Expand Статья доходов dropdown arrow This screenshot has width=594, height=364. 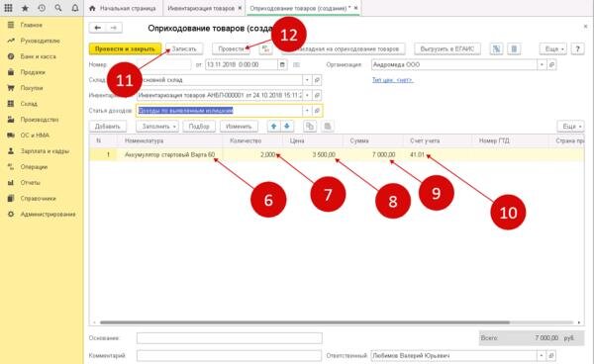pyautogui.click(x=307, y=111)
